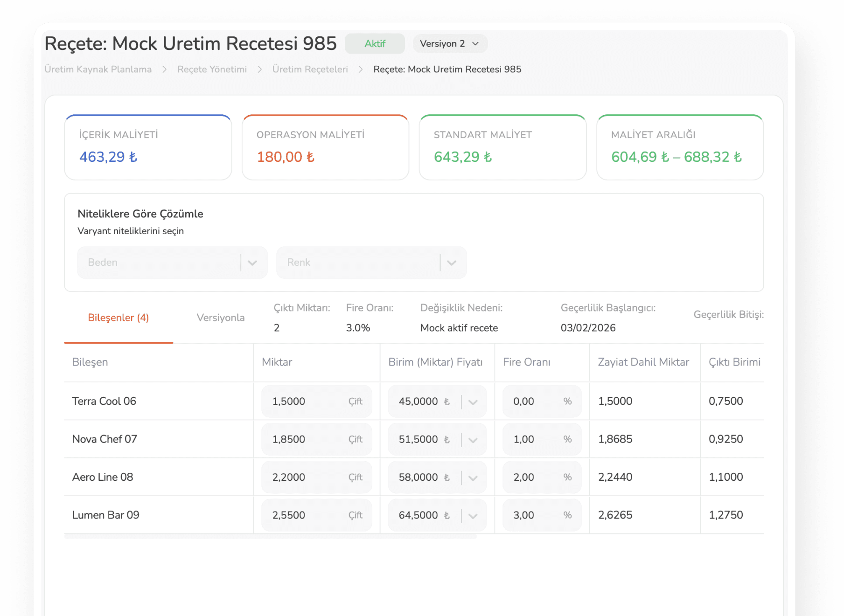This screenshot has width=844, height=616.
Task: Open price dropdown for Aero Line 08
Action: (x=473, y=478)
